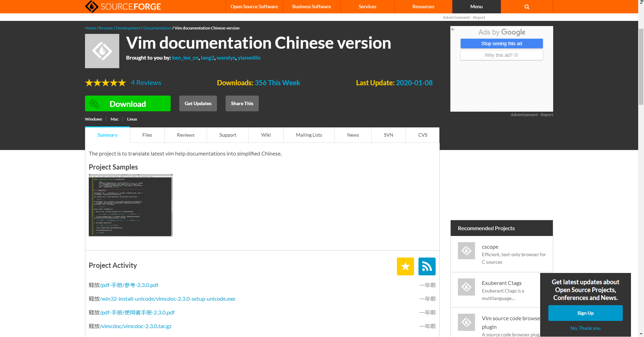Open the Business Software menu
Screen dimensions: 644x337
pyautogui.click(x=312, y=7)
